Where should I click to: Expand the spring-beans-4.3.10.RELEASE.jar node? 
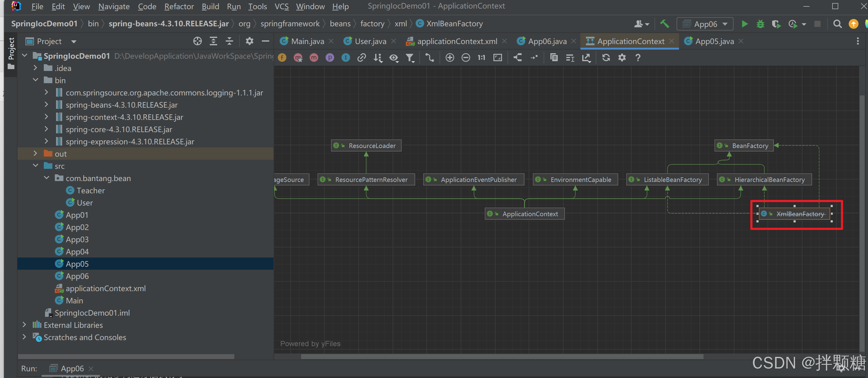(x=46, y=105)
